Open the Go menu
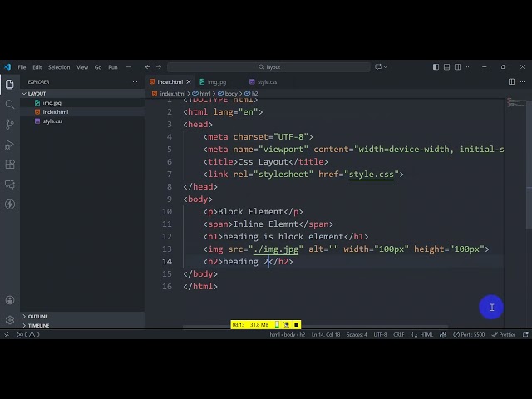532x399 pixels. [x=98, y=67]
